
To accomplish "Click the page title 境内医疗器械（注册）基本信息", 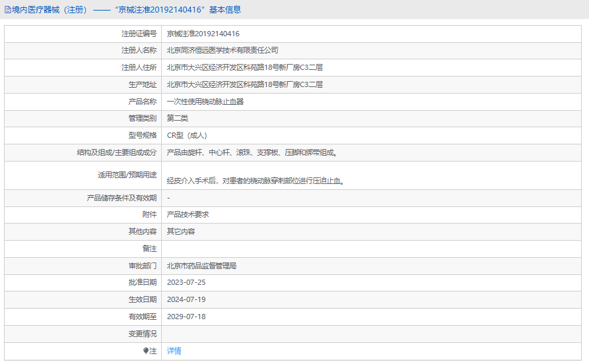I will coord(126,10).
